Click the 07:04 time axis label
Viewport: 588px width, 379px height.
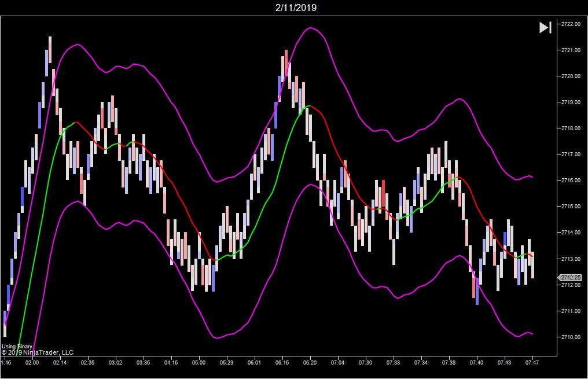337,362
